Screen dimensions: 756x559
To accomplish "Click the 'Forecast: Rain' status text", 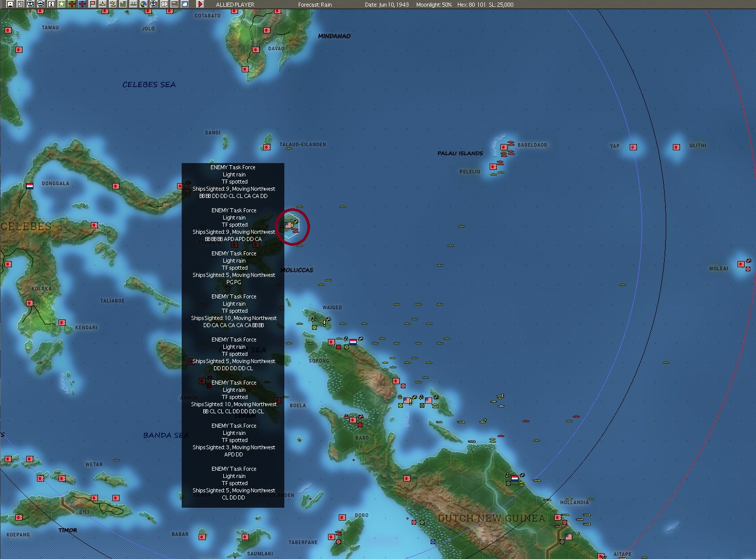I will pos(315,5).
